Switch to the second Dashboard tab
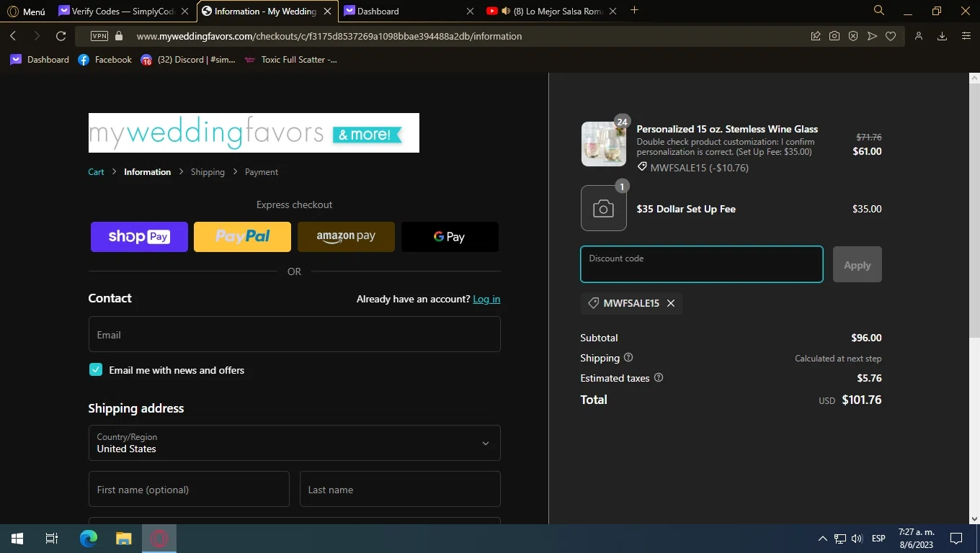Viewport: 980px width, 553px height. [410, 12]
